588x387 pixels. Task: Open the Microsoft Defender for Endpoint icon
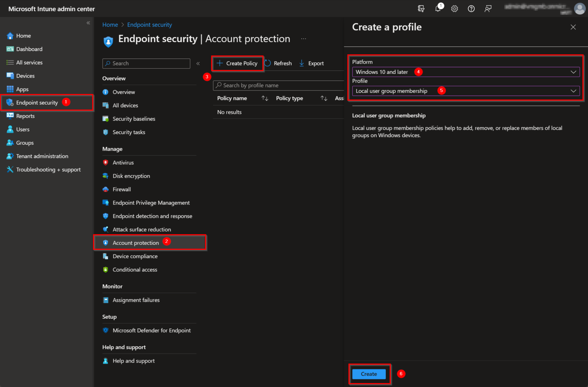point(106,330)
